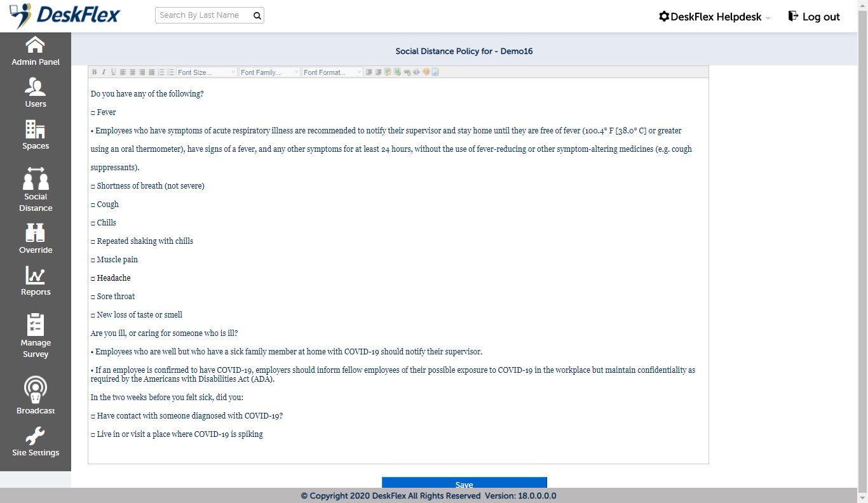The height and width of the screenshot is (503, 868).
Task: Click 'In the two weeks before' line
Action: [166, 398]
